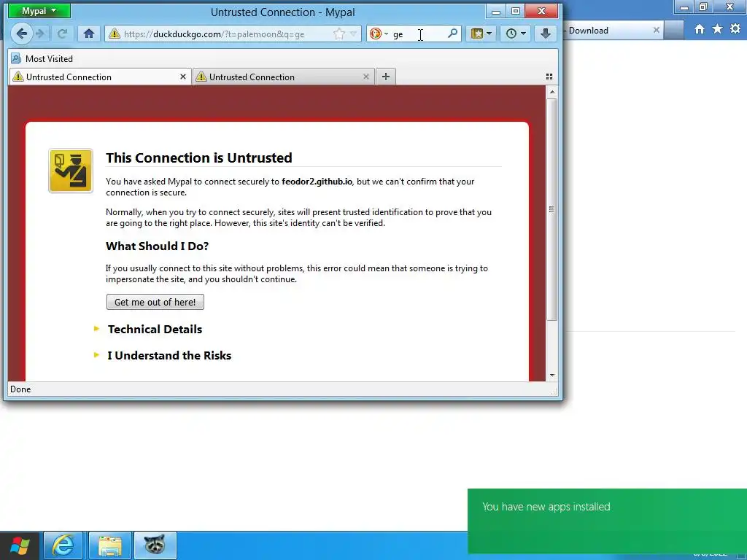Viewport: 747px width, 560px height.
Task: Open the Most Visited bookmarks folder
Action: (x=42, y=58)
